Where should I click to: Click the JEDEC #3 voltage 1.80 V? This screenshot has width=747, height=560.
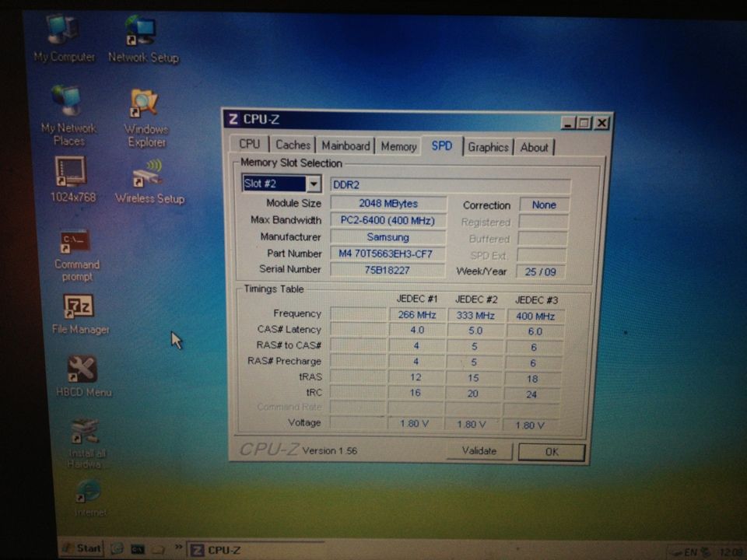530,425
